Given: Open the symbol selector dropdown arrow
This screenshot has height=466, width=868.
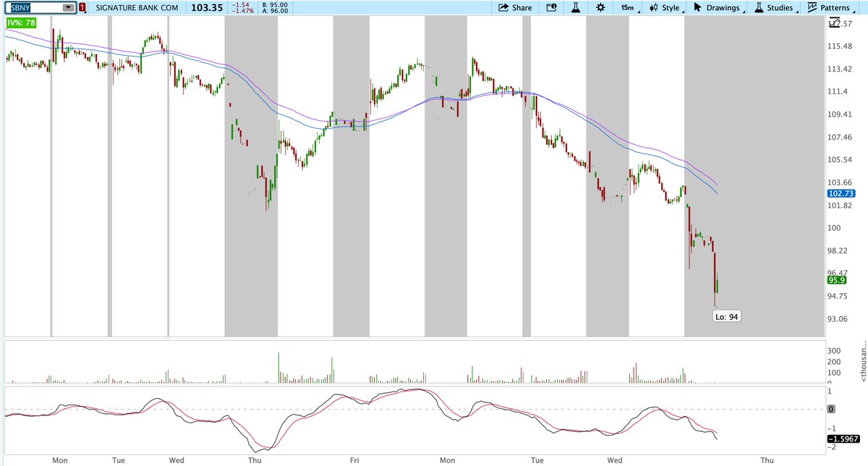Looking at the screenshot, I should pyautogui.click(x=68, y=8).
